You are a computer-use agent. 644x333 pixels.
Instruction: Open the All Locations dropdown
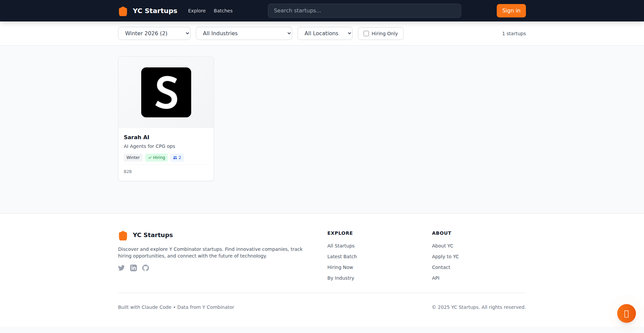[325, 34]
